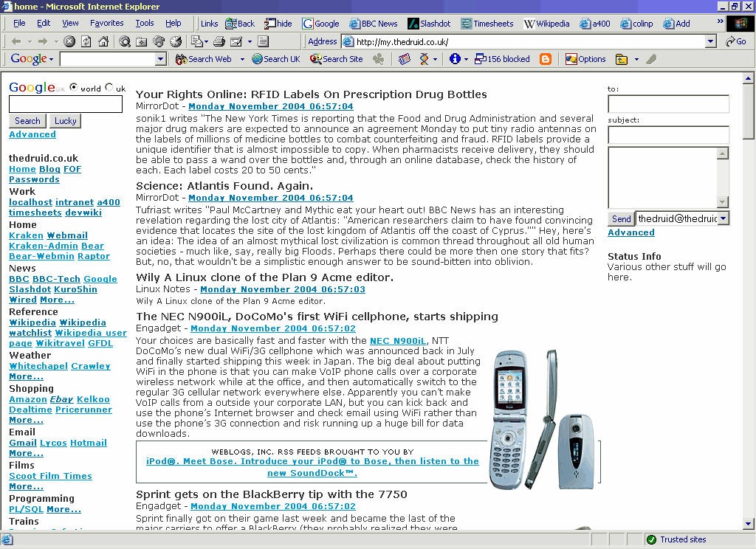Open the Scoot Film Times link
The width and height of the screenshot is (756, 549).
[x=51, y=476]
